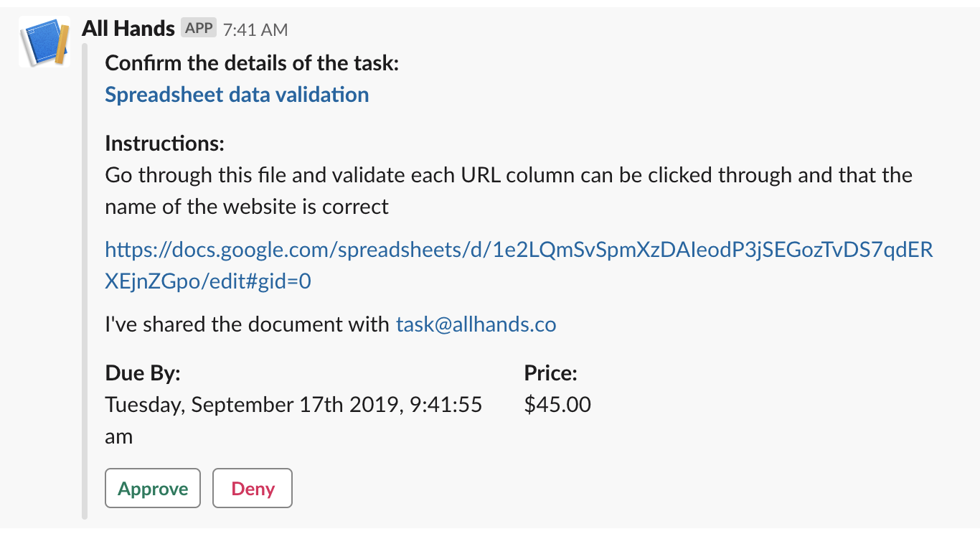
Task: Click the task@allhands.co email link
Action: pyautogui.click(x=476, y=324)
